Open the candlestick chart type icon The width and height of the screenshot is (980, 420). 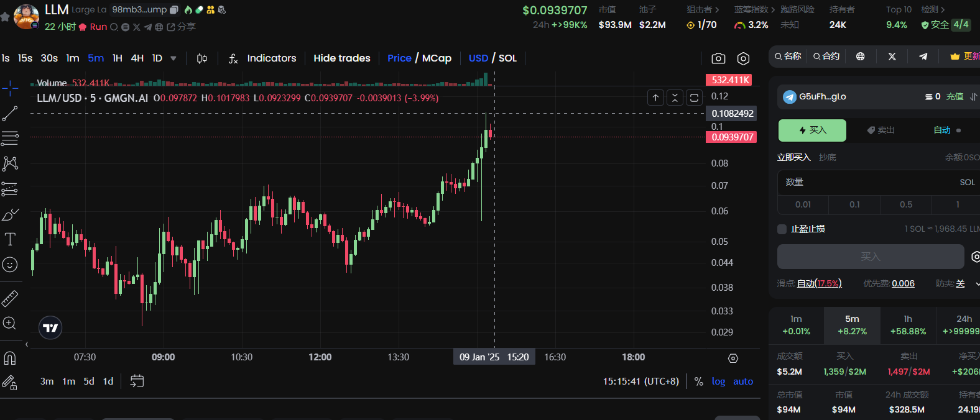click(x=202, y=58)
